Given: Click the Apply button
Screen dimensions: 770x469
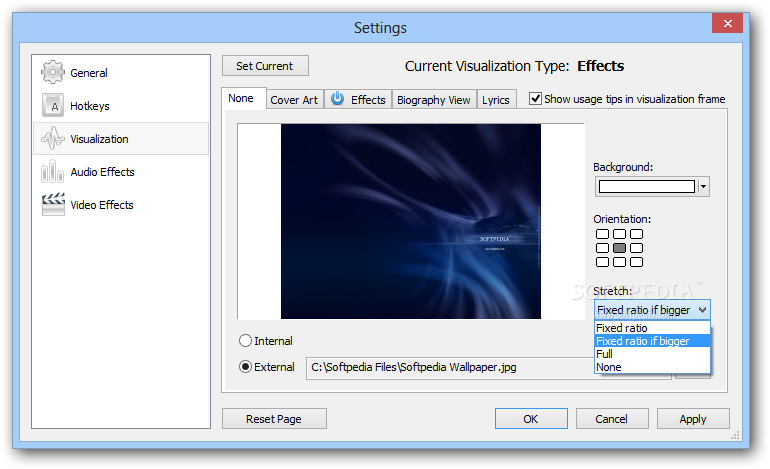Looking at the screenshot, I should click(693, 419).
